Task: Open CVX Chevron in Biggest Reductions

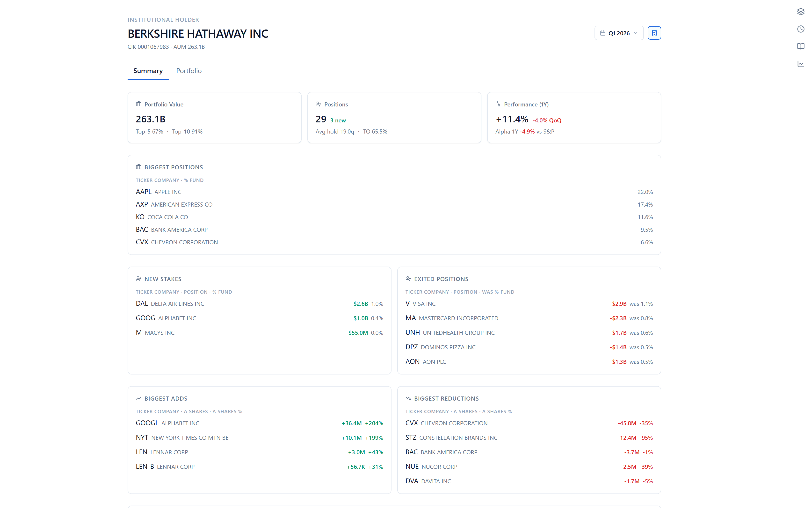Action: [x=529, y=423]
